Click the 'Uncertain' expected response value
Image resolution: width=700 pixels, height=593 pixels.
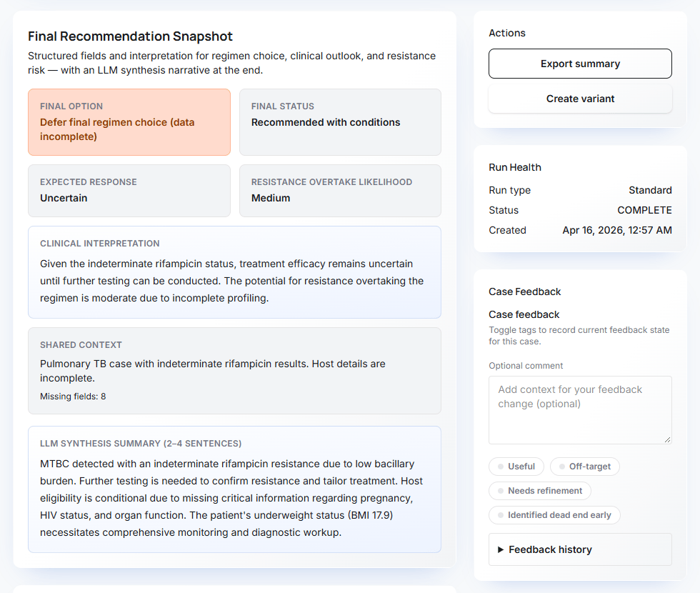click(64, 199)
